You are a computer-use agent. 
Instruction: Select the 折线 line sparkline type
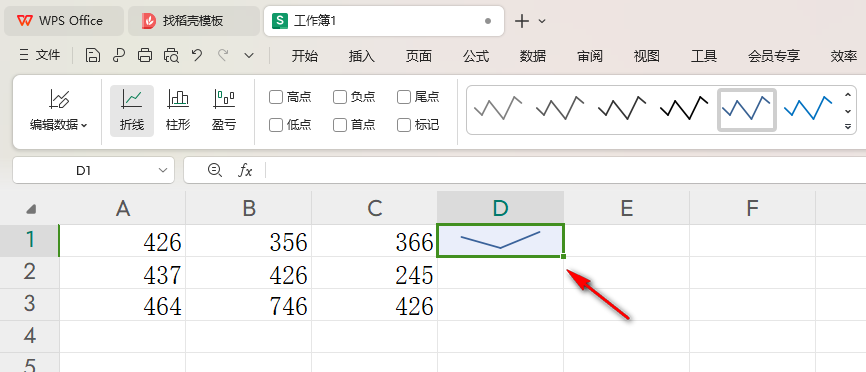[132, 111]
